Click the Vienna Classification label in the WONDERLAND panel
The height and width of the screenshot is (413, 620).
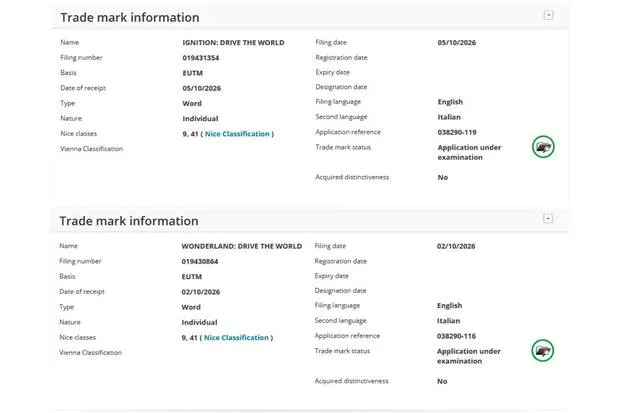tap(91, 352)
